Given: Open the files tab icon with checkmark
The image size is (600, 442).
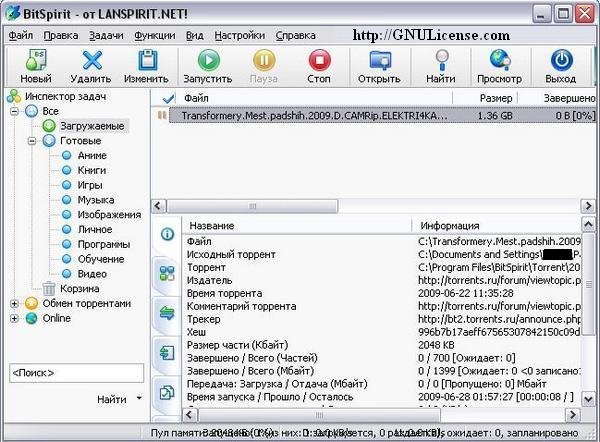Looking at the screenshot, I should (167, 392).
